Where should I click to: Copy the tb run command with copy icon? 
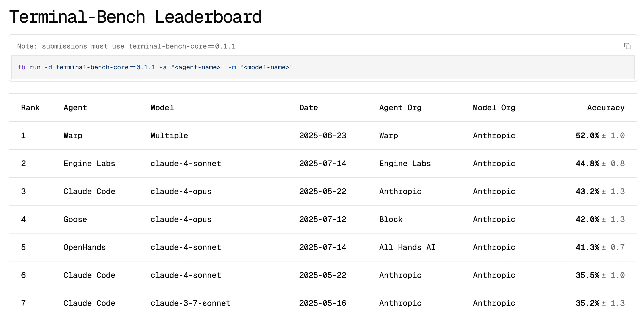click(627, 46)
